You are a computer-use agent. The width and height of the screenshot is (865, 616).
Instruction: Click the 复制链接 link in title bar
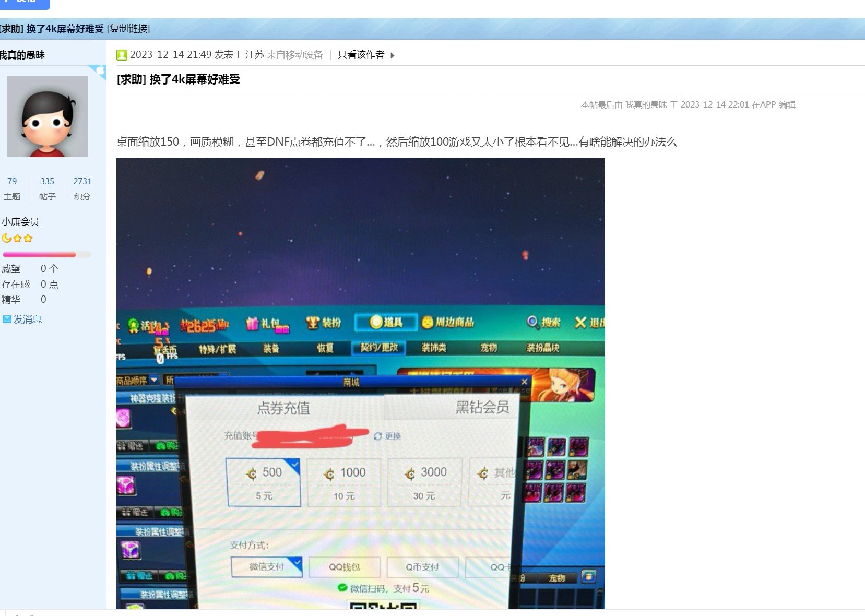pos(128,29)
